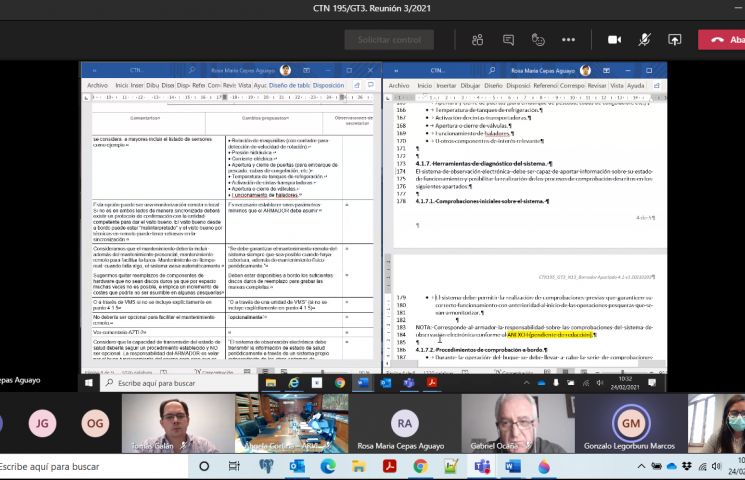This screenshot has width=745, height=480.
Task: Select OG participant avatar
Action: coord(95,423)
